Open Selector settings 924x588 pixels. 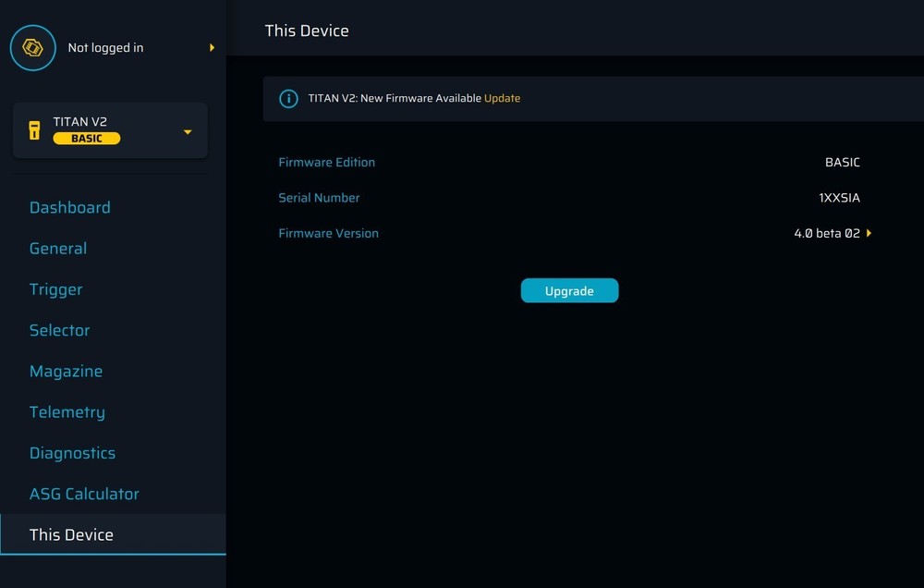click(x=60, y=330)
